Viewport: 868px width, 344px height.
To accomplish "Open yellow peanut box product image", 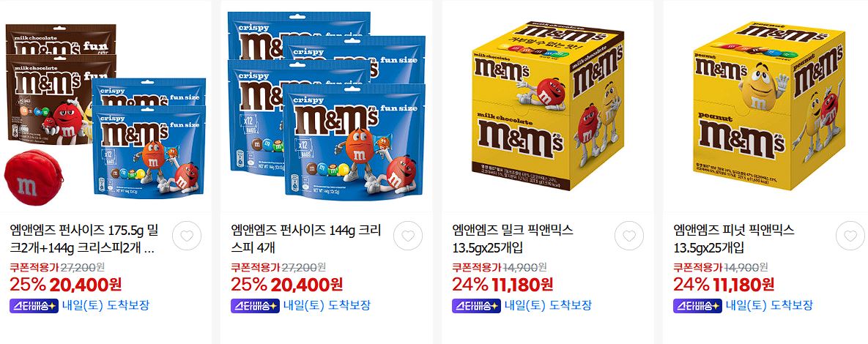I will pos(769,105).
